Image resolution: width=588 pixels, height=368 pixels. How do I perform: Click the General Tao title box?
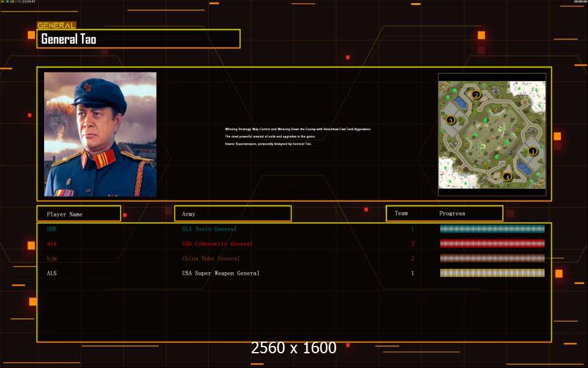pos(138,39)
